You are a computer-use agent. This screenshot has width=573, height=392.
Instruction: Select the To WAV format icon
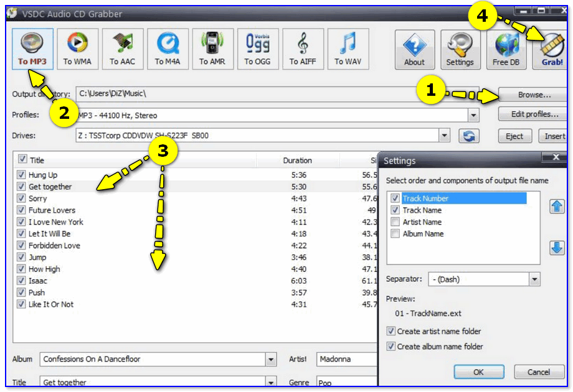click(348, 49)
